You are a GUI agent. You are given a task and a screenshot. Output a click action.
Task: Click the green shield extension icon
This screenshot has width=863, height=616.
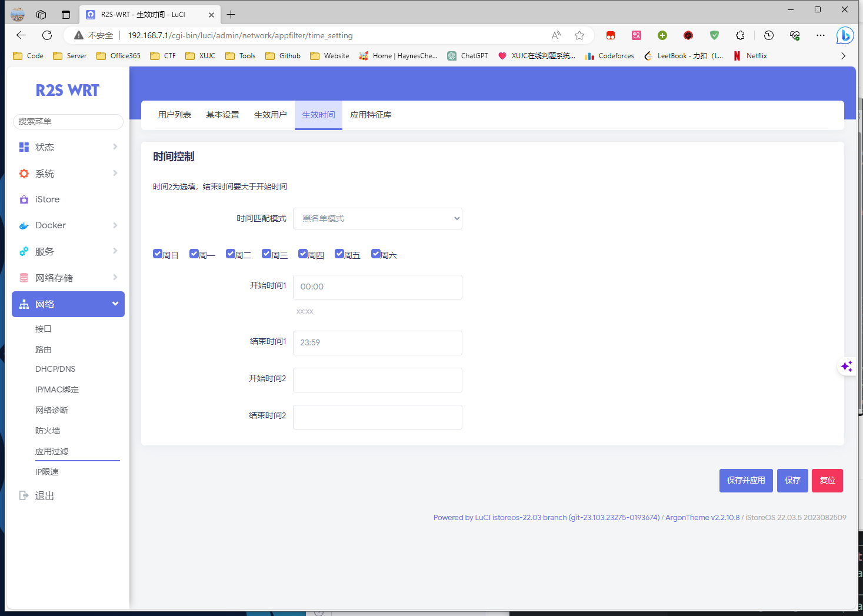tap(714, 35)
